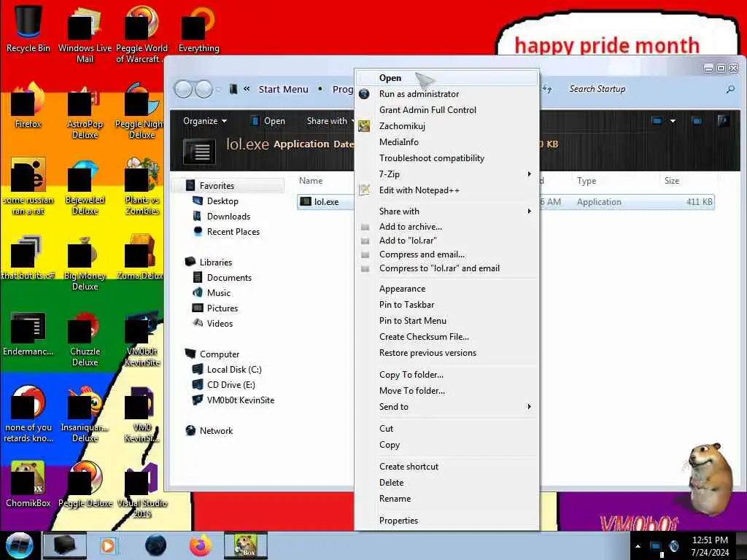747x560 pixels.
Task: Click Zachomikuj context menu entry
Action: click(x=447, y=126)
